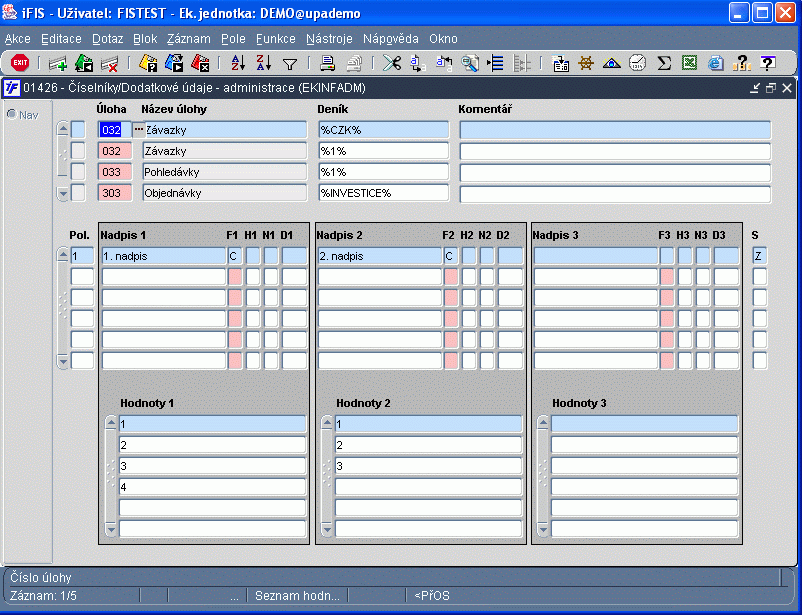
Task: Click the Hodnoty 2 row with value 3
Action: pyautogui.click(x=428, y=466)
